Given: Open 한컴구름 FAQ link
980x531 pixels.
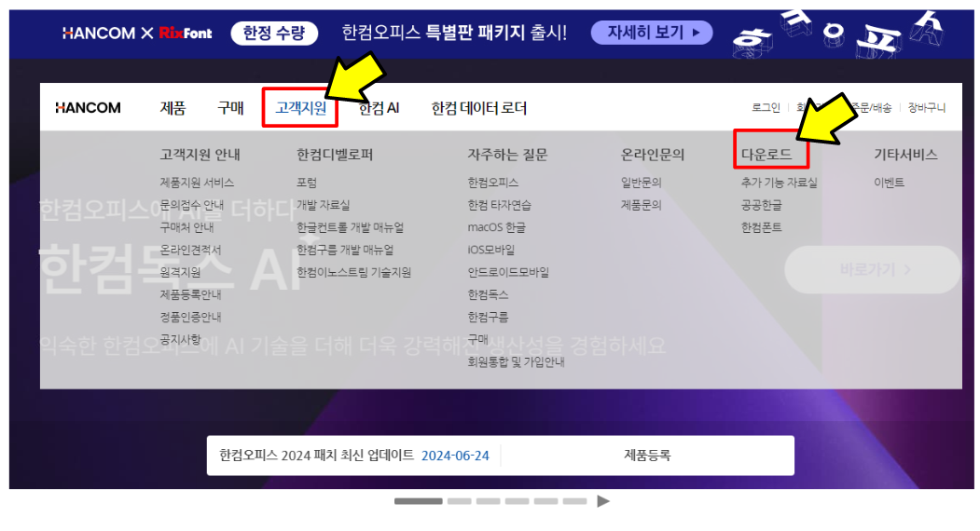Looking at the screenshot, I should point(488,318).
